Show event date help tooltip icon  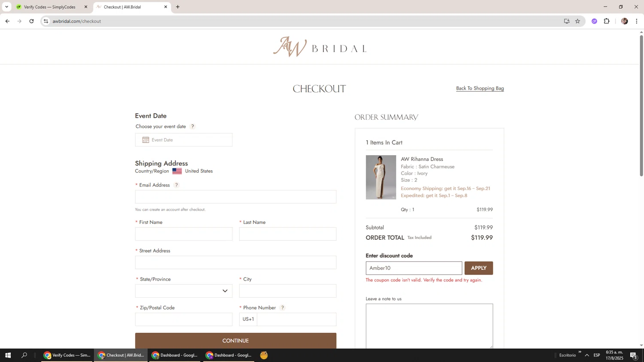tap(192, 127)
